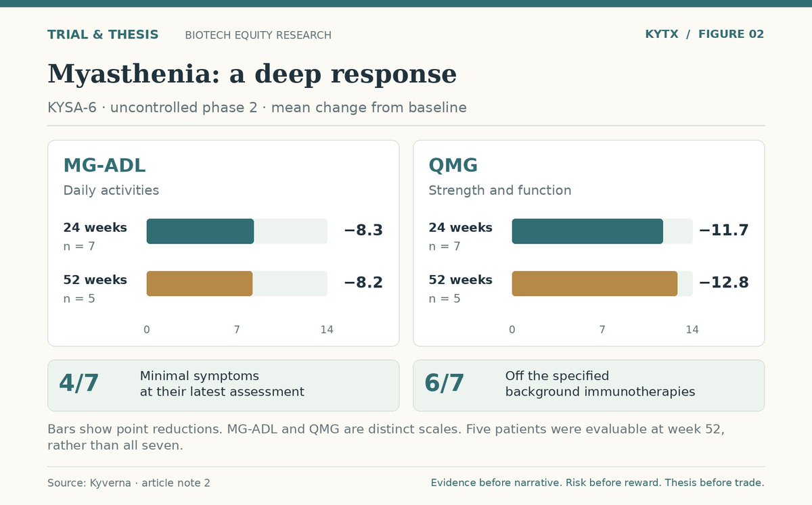
Task: Click the TRIAL & THESIS brand label
Action: pos(103,34)
